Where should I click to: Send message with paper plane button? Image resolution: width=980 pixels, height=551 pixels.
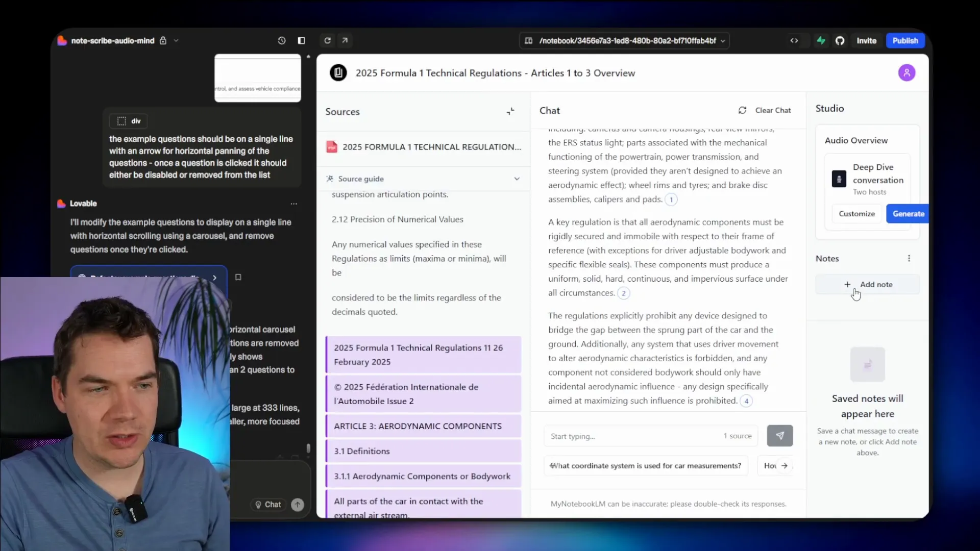[x=779, y=436]
